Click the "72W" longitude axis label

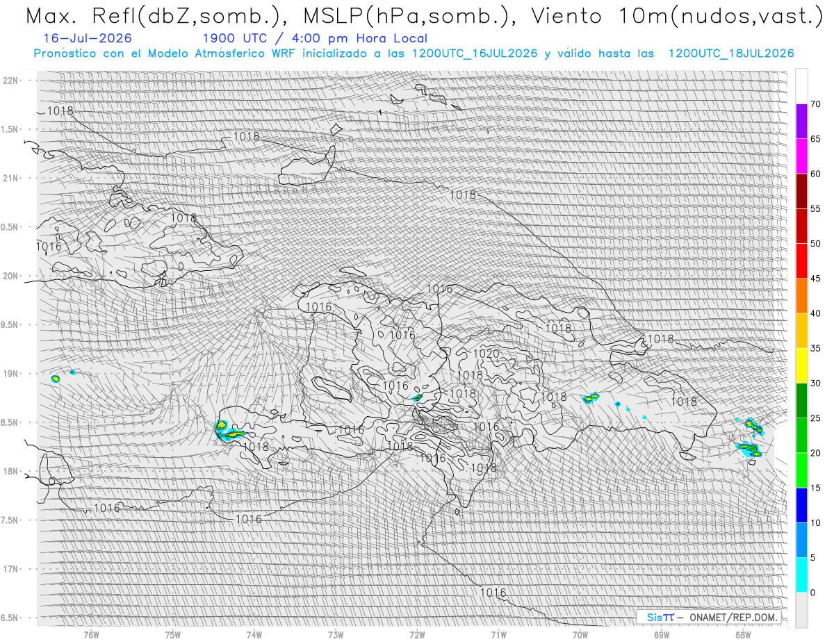pos(418,634)
